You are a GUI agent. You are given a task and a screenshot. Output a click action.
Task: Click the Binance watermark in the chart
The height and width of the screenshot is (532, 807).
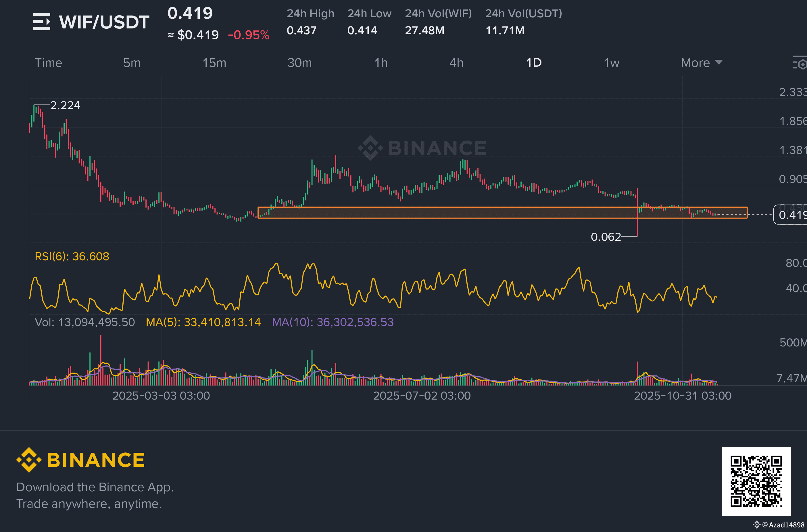[x=422, y=148]
